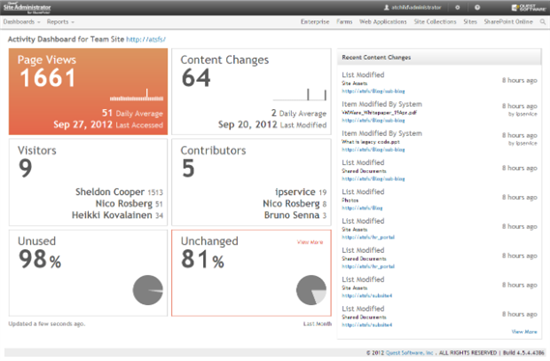The height and width of the screenshot is (361, 550).
Task: Click the Site Administrator logo
Action: [27, 8]
